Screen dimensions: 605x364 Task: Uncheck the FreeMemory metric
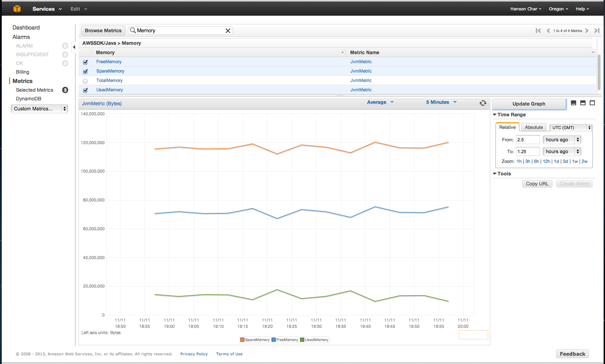(85, 62)
